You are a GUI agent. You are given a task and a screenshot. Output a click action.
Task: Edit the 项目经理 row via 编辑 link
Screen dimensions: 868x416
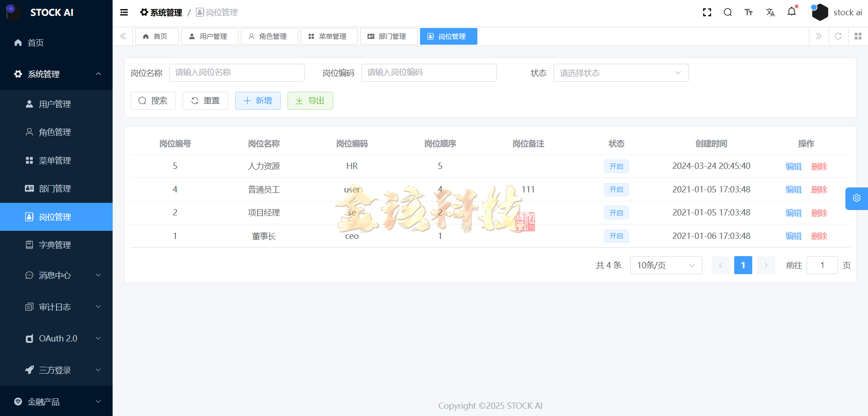point(793,212)
